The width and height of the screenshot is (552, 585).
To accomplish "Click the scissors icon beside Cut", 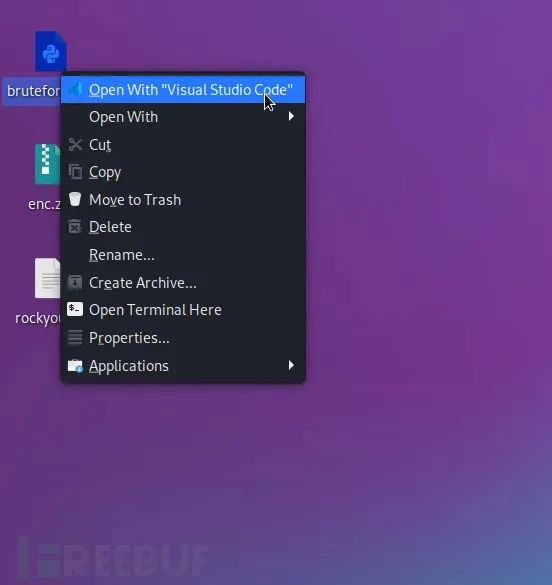I will pyautogui.click(x=75, y=144).
